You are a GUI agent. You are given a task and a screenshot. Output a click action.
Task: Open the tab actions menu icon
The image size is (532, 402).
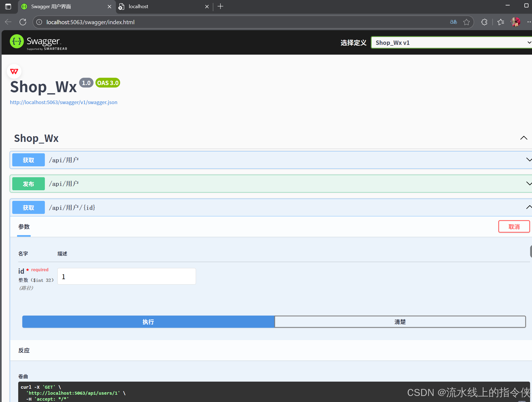pos(8,6)
